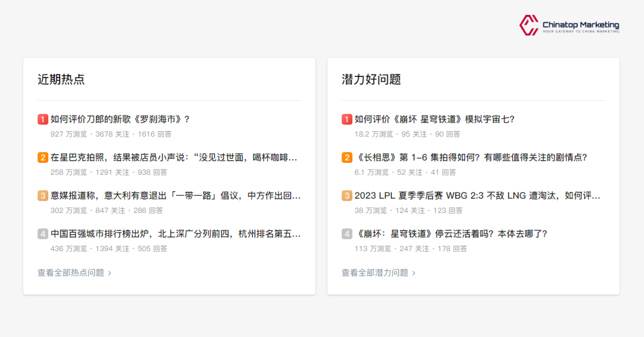Open 《崩坏 星穹铁道》模拟宇宙七 question
Screen dimensions: 644x337
tap(434, 119)
